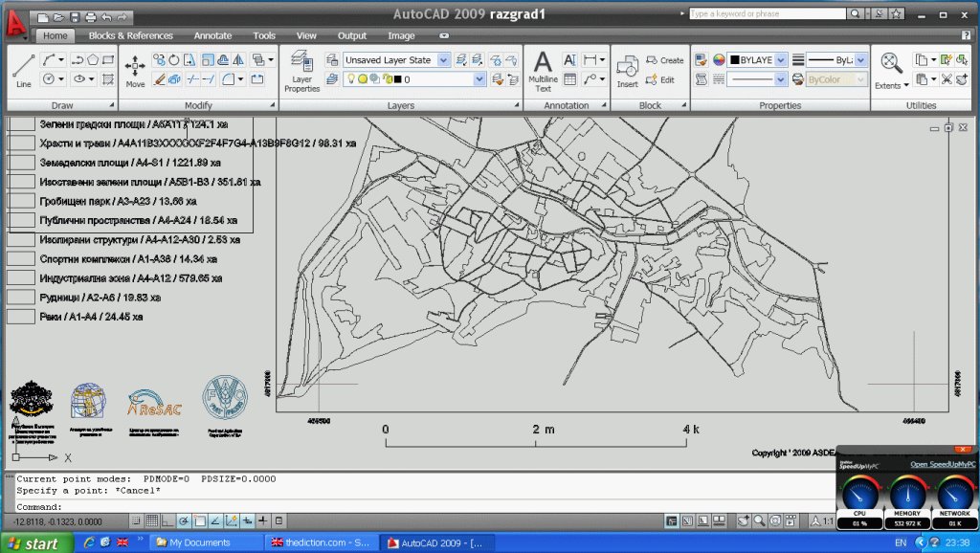The image size is (980, 553).
Task: Toggle Grid Display in status bar
Action: [x=152, y=520]
